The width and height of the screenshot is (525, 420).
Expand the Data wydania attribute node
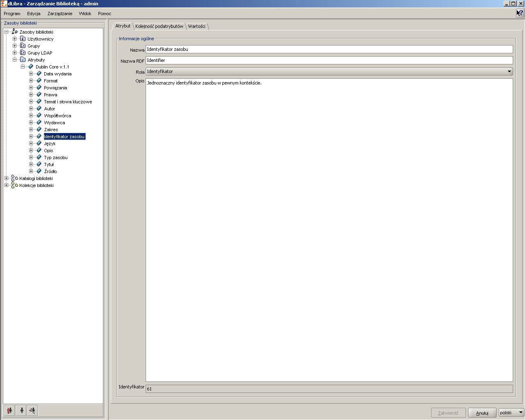pyautogui.click(x=31, y=74)
